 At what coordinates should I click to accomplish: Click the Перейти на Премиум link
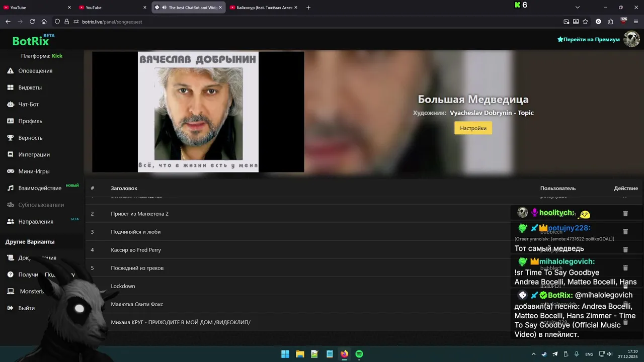(589, 39)
